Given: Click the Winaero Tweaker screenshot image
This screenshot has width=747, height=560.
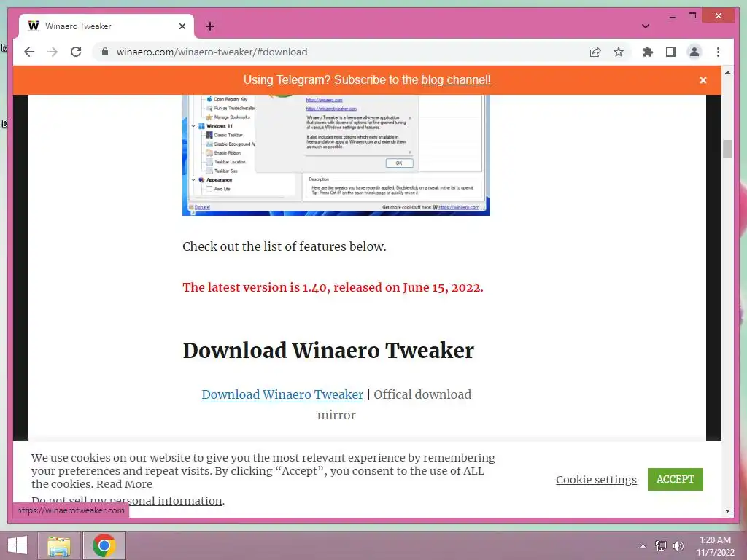Looking at the screenshot, I should tap(336, 155).
